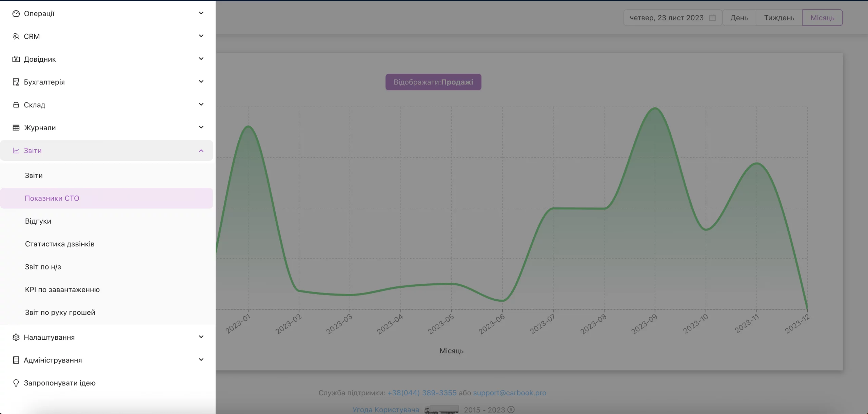Image resolution: width=868 pixels, height=414 pixels.
Task: Collapse the Звіти section chevron
Action: 201,151
